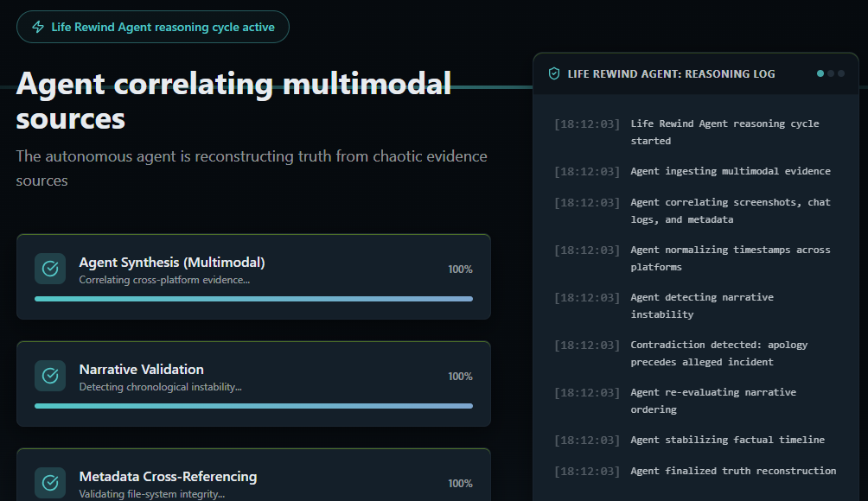The height and width of the screenshot is (501, 868).
Task: Click 'Validating file-system integrity...' subtitle
Action: click(x=151, y=494)
